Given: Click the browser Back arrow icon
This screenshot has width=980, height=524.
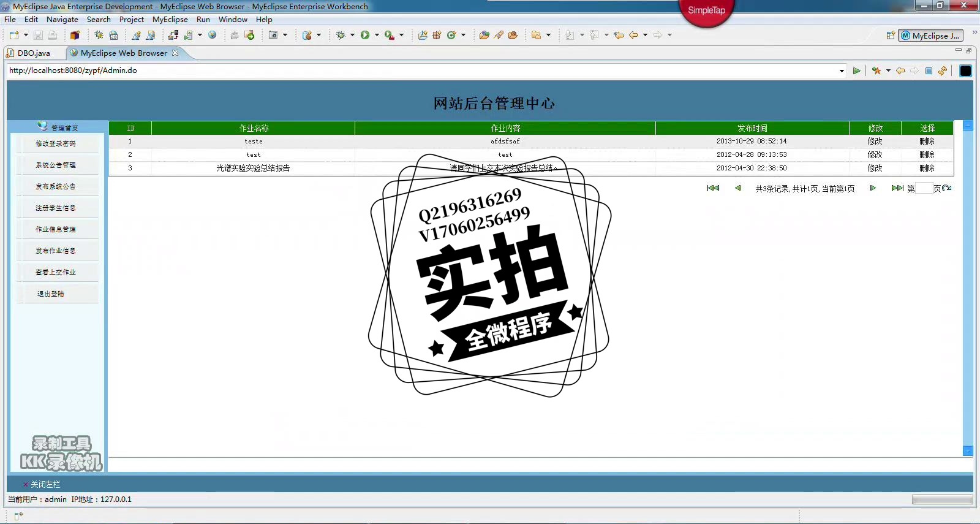Looking at the screenshot, I should 900,70.
